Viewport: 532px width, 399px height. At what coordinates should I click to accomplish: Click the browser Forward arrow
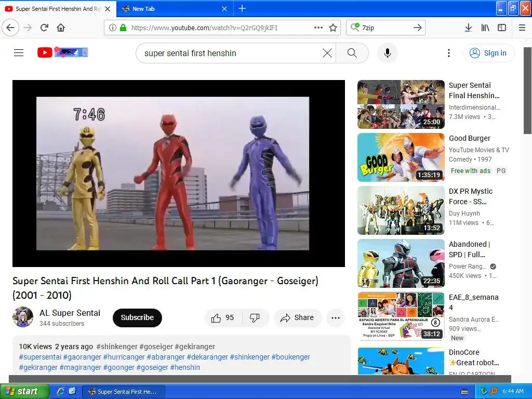[x=28, y=28]
